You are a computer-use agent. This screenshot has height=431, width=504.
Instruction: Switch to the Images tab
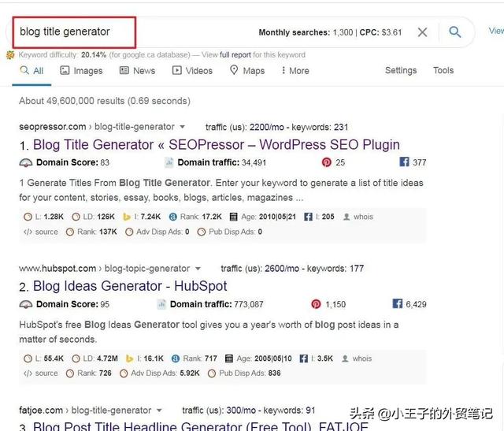point(81,70)
